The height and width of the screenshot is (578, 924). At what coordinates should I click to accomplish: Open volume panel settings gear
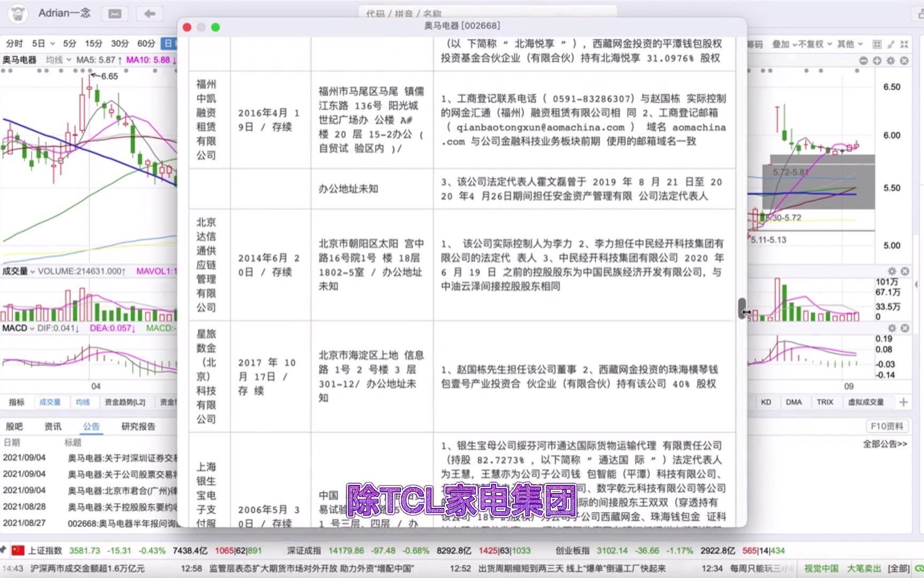pyautogui.click(x=892, y=271)
